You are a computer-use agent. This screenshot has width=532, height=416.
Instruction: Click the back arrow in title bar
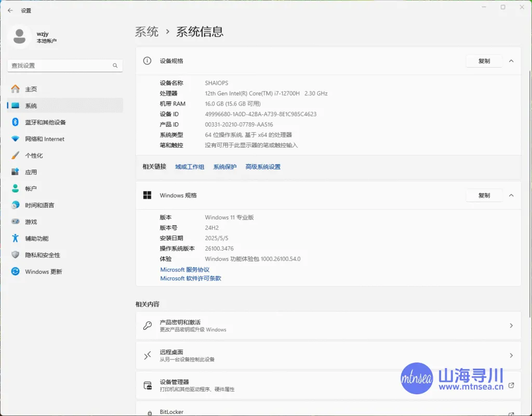point(10,10)
